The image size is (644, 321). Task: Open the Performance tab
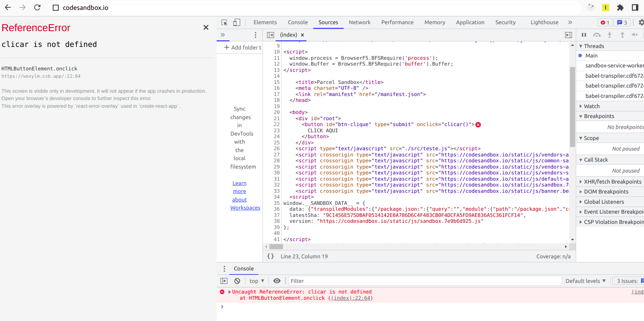click(397, 22)
